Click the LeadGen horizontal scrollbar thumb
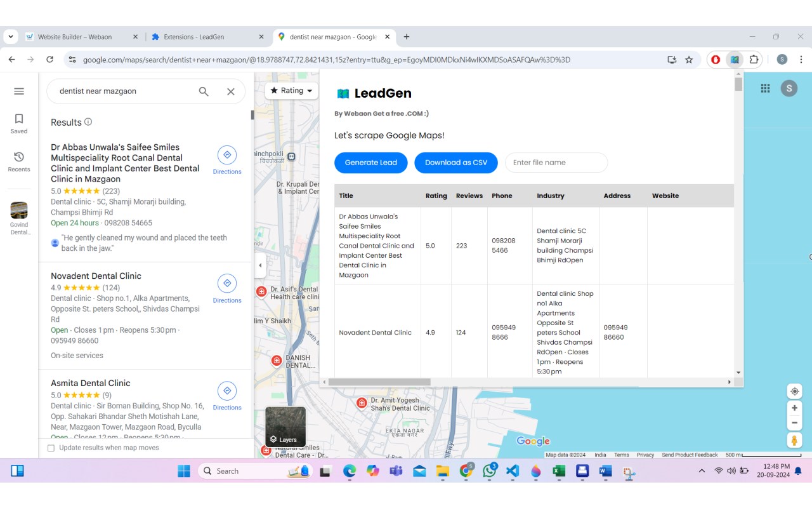The height and width of the screenshot is (508, 812). 379,382
